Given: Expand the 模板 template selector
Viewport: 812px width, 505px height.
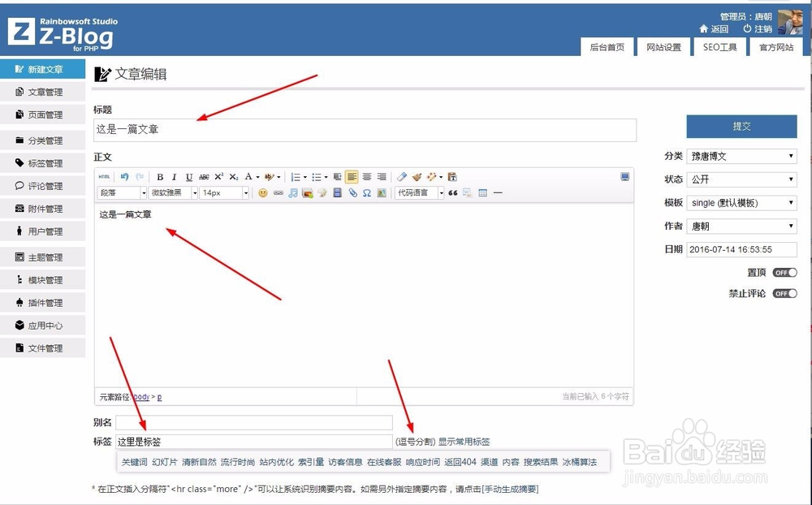Looking at the screenshot, I should point(741,202).
